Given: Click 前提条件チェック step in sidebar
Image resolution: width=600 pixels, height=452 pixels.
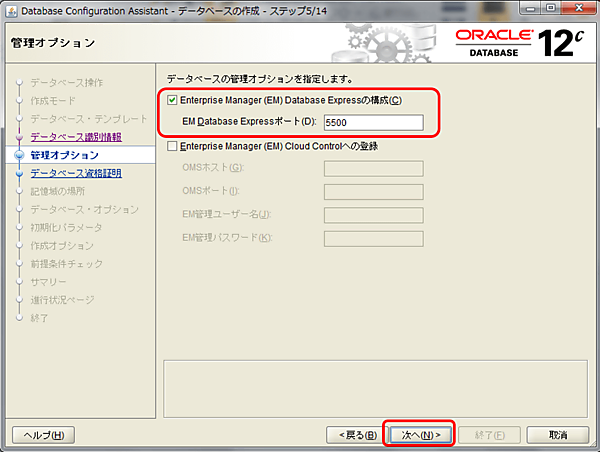Looking at the screenshot, I should [67, 264].
